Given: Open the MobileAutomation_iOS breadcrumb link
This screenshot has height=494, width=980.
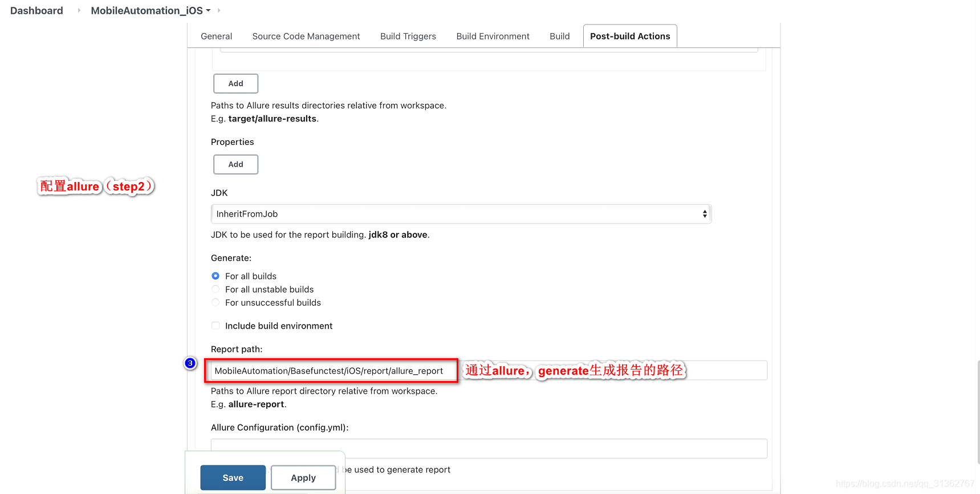Looking at the screenshot, I should pyautogui.click(x=147, y=10).
